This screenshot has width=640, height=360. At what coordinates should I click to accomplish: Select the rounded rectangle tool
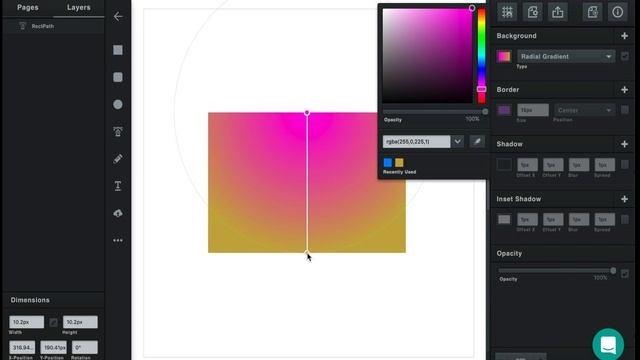coord(118,77)
